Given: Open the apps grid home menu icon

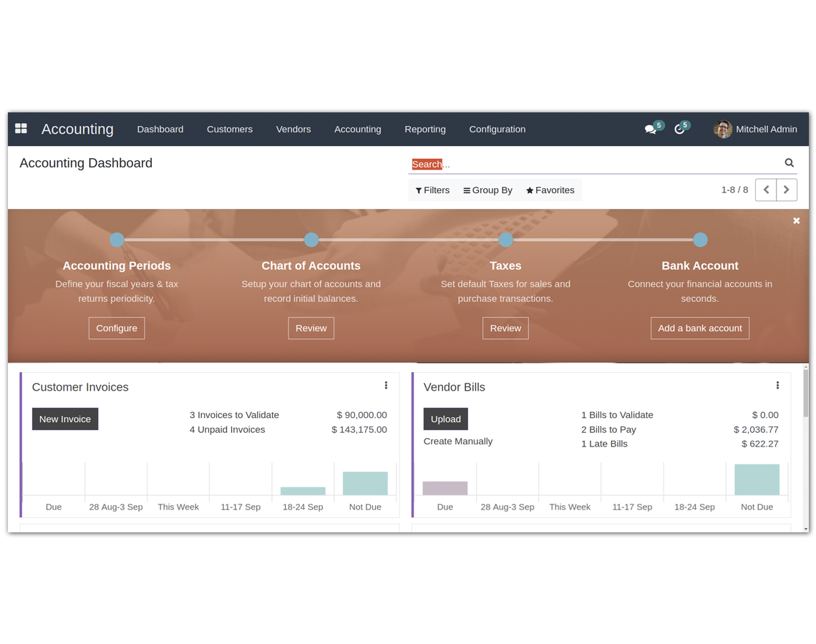Looking at the screenshot, I should point(21,129).
